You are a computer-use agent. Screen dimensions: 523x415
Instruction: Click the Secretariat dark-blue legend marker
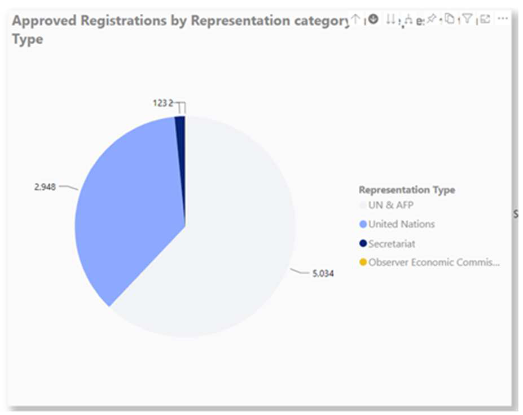[x=363, y=244]
